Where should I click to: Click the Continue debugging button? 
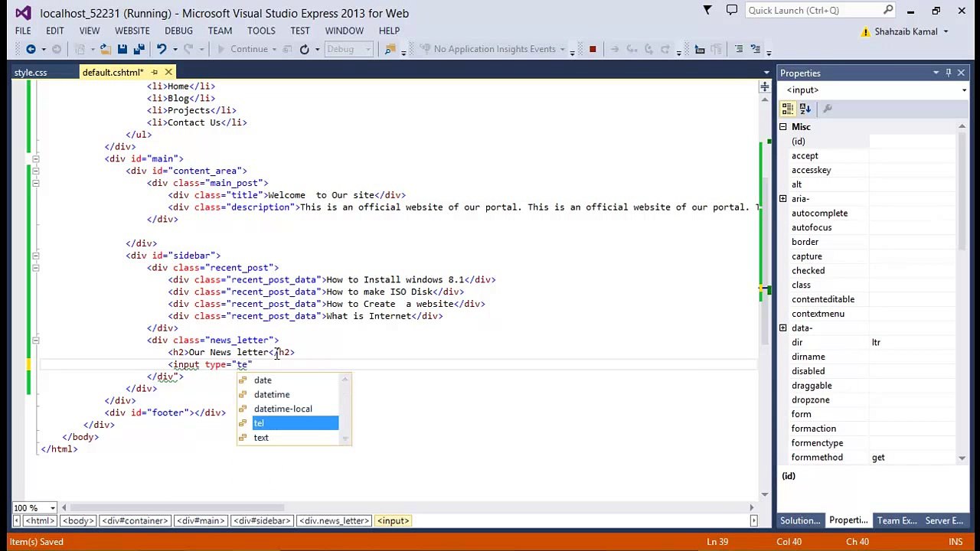coord(242,49)
